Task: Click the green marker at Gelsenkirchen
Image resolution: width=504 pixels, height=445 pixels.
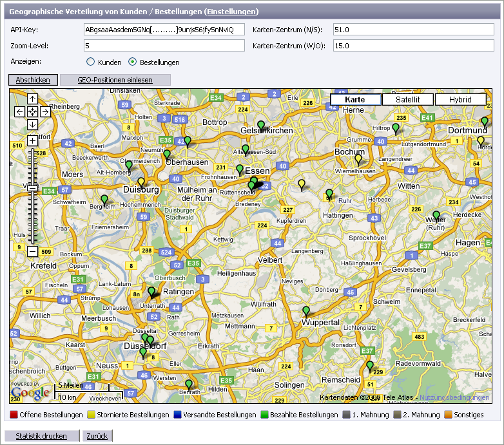Action: click(x=261, y=126)
